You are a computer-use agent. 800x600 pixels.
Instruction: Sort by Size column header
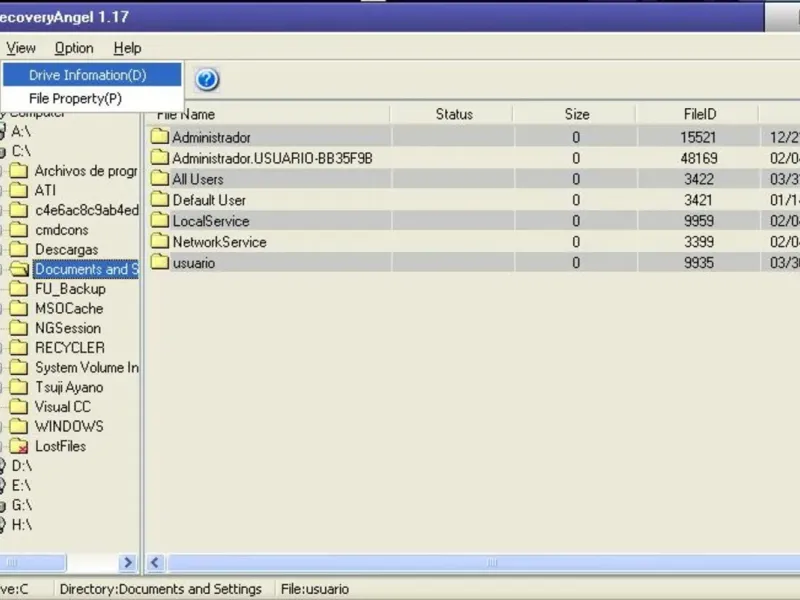coord(575,114)
